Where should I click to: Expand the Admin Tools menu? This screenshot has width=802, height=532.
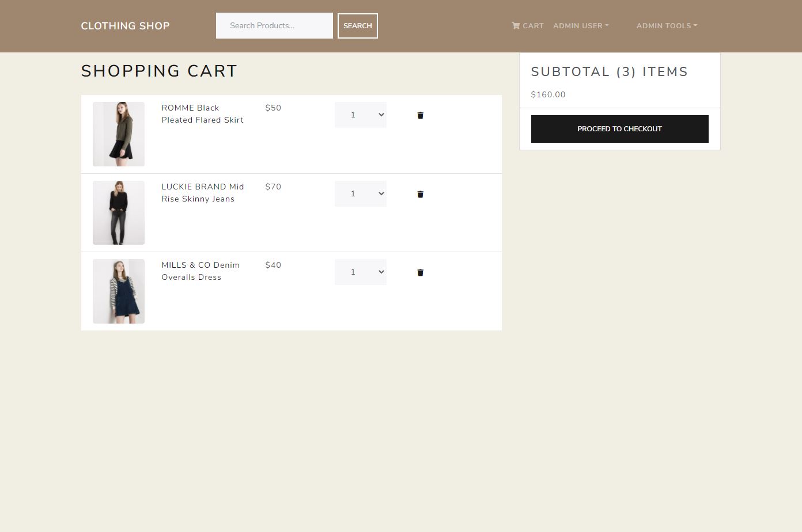667,26
